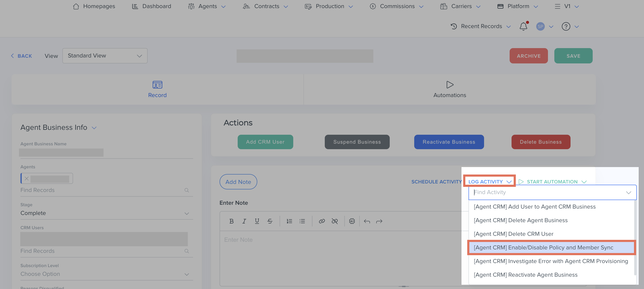Choose Delete CRM User activity option
This screenshot has width=644, height=289.
click(513, 234)
